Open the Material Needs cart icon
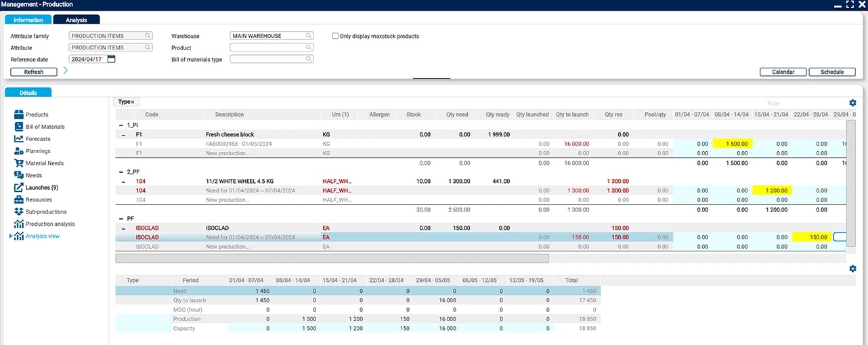Screen dimensions: 868x345 [x=19, y=163]
